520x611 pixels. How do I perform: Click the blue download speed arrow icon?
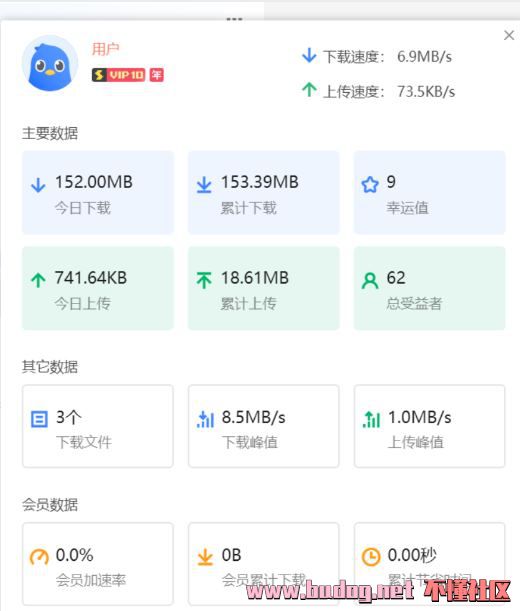point(309,56)
